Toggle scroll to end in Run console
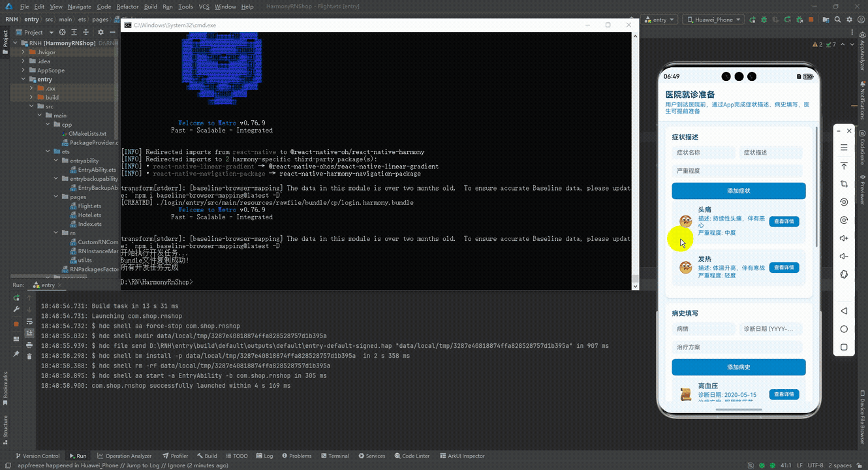 [29, 333]
